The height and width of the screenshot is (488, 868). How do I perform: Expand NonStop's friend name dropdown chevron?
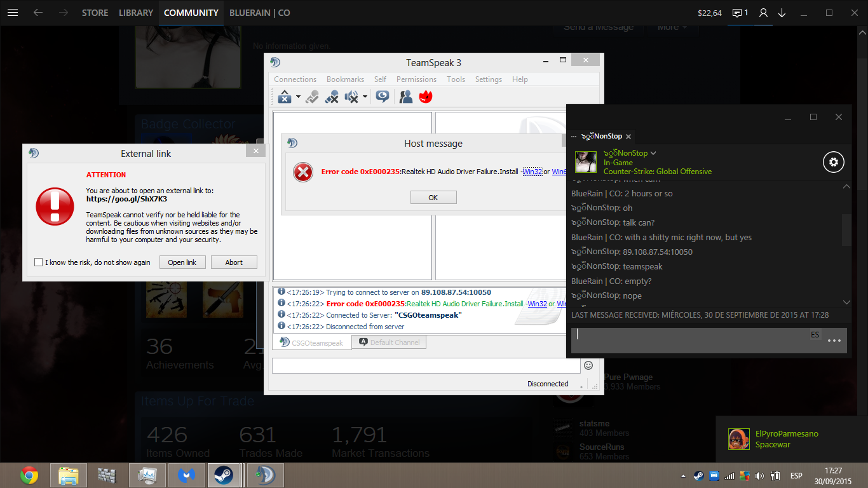pos(653,153)
